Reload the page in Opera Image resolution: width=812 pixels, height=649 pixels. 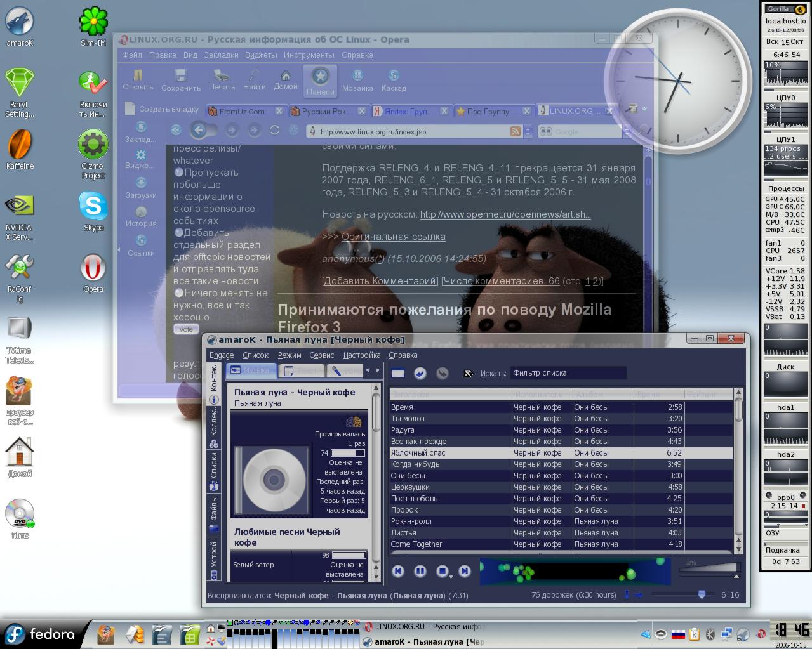[x=274, y=130]
